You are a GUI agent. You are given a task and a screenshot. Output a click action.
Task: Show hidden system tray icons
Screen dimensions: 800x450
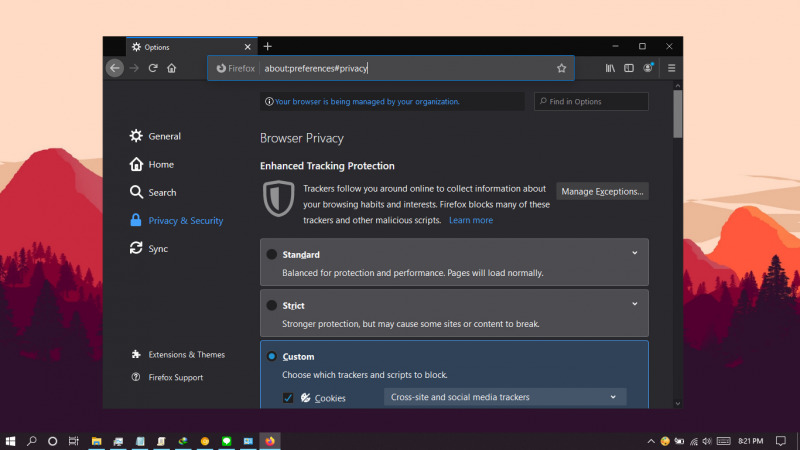[651, 441]
